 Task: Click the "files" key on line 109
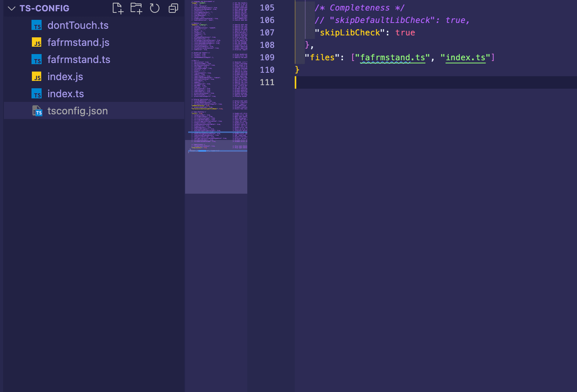[x=322, y=58]
